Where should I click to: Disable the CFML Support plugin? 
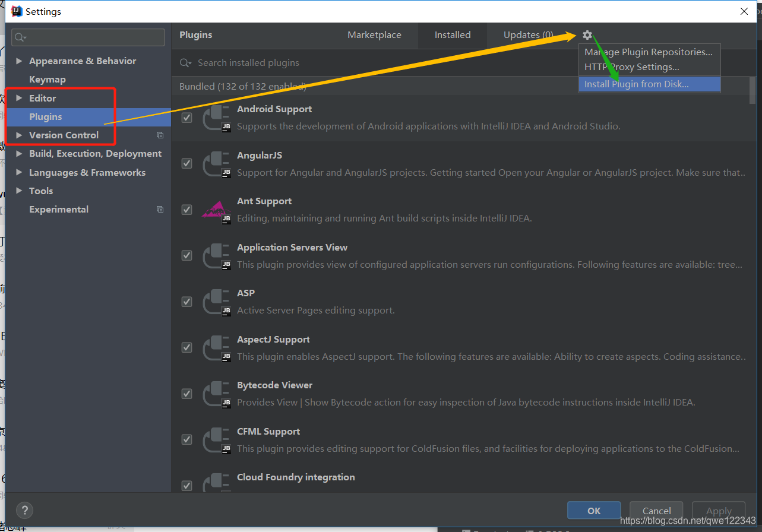(x=187, y=439)
